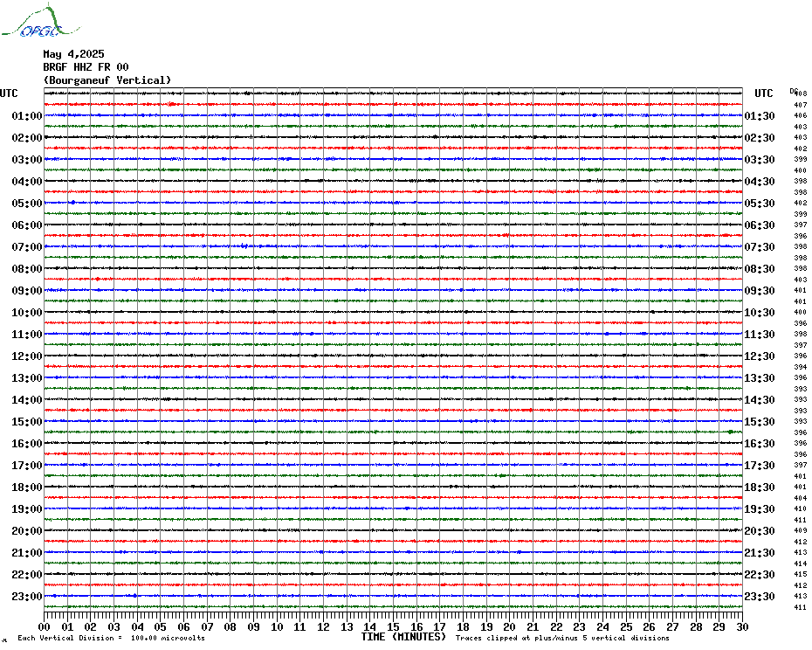Click the DC offset value '404'

[x=801, y=498]
